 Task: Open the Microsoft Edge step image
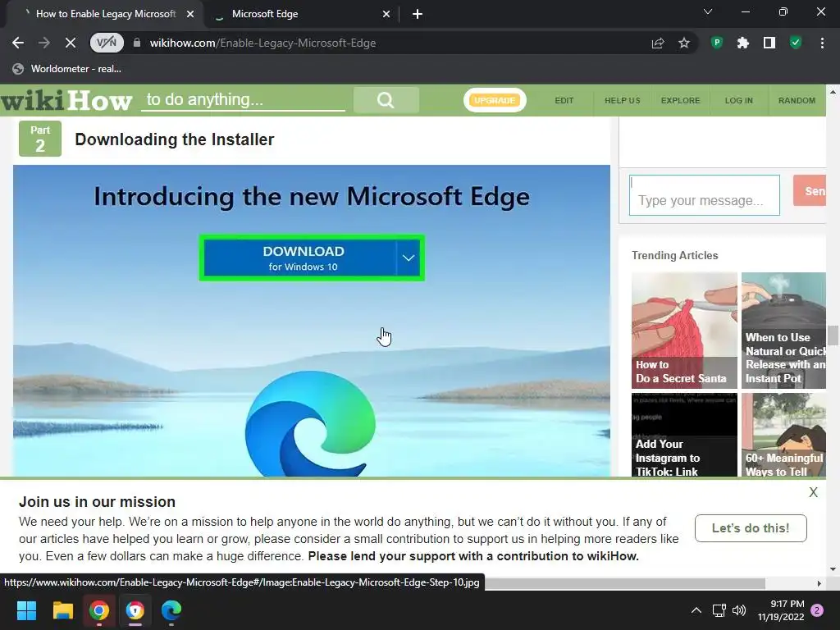pos(311,321)
